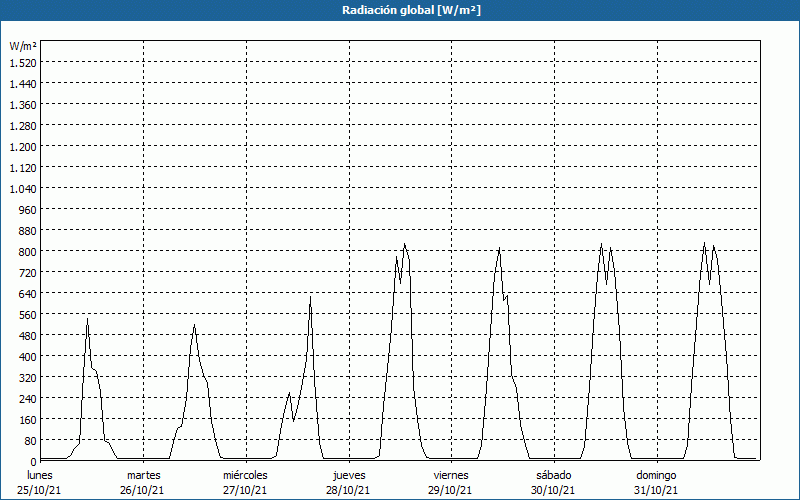The width and height of the screenshot is (800, 500).
Task: Click the 1.040 y-axis value
Action: pyautogui.click(x=23, y=189)
